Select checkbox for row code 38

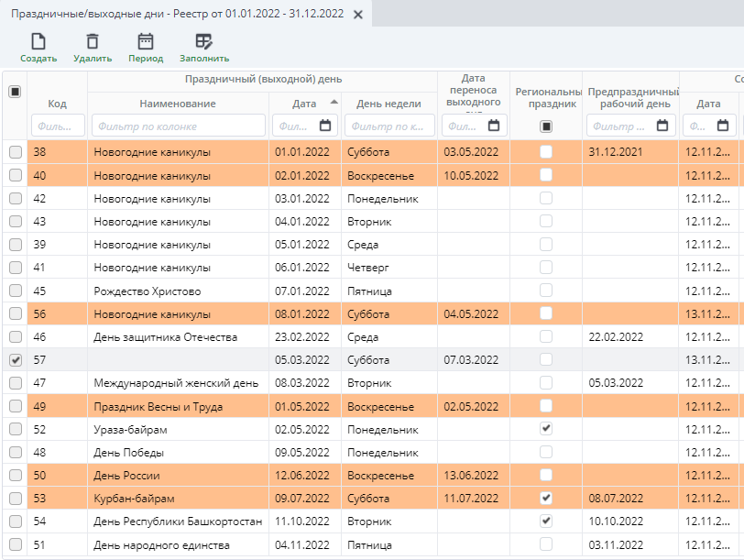pyautogui.click(x=15, y=152)
